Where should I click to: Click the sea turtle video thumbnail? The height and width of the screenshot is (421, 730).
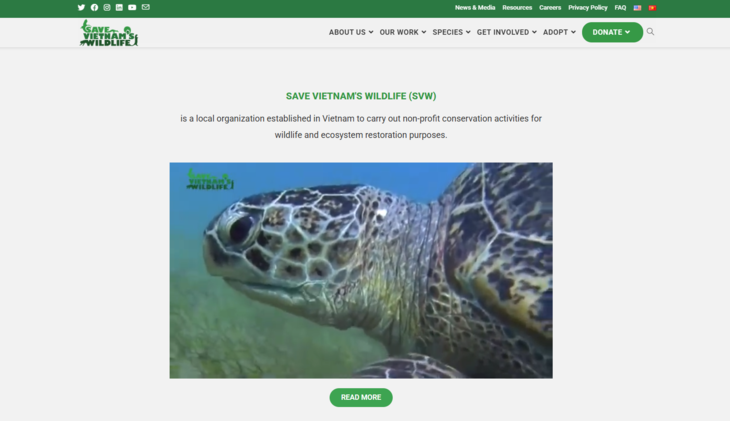pyautogui.click(x=361, y=270)
